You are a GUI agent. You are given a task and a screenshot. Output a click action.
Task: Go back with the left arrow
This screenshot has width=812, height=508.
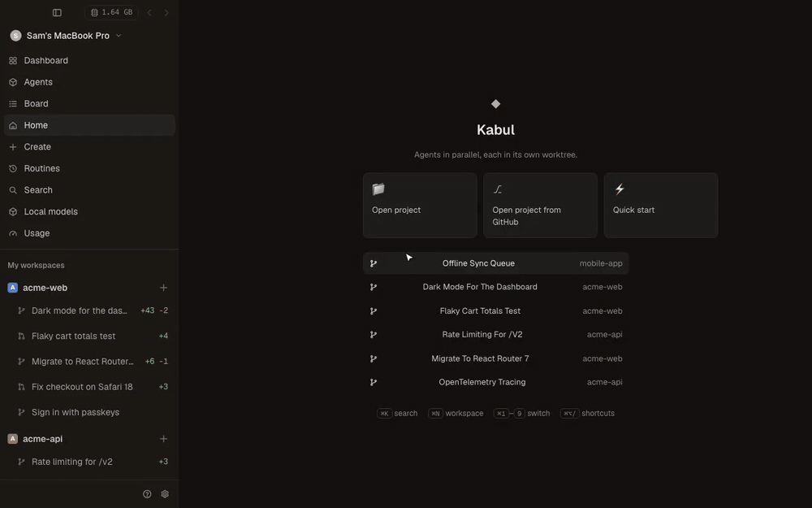coord(149,12)
